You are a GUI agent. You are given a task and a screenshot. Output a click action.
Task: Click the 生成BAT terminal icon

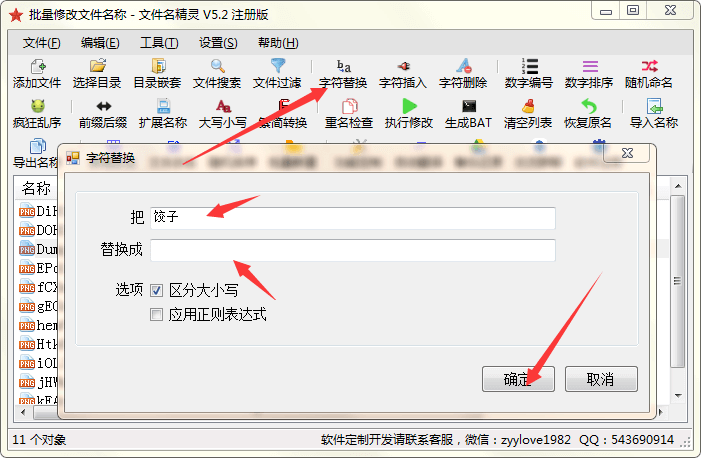pyautogui.click(x=469, y=106)
